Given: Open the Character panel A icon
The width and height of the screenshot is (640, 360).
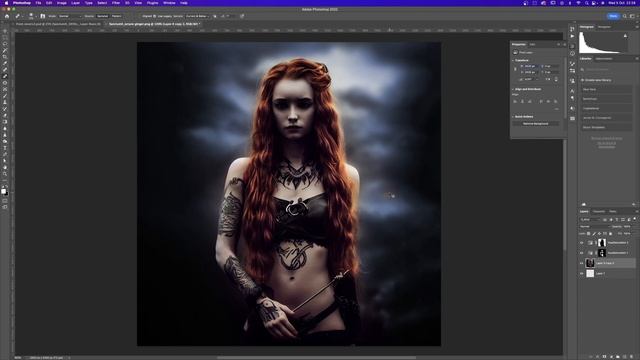Looking at the screenshot, I should point(572,91).
